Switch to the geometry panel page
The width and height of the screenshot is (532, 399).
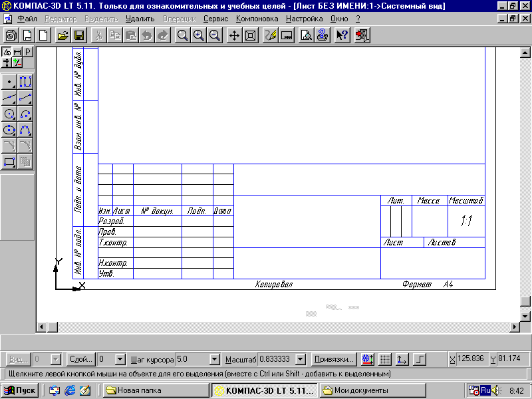[x=7, y=52]
